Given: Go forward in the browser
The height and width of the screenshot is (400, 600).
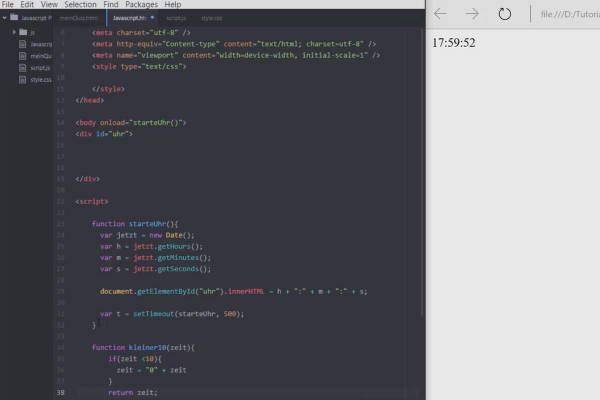Looking at the screenshot, I should coord(472,14).
